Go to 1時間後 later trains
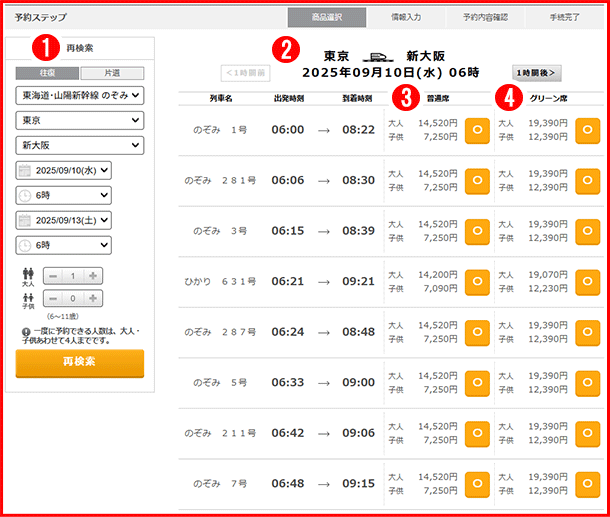Viewport: 610px width, 517px height. pyautogui.click(x=537, y=72)
